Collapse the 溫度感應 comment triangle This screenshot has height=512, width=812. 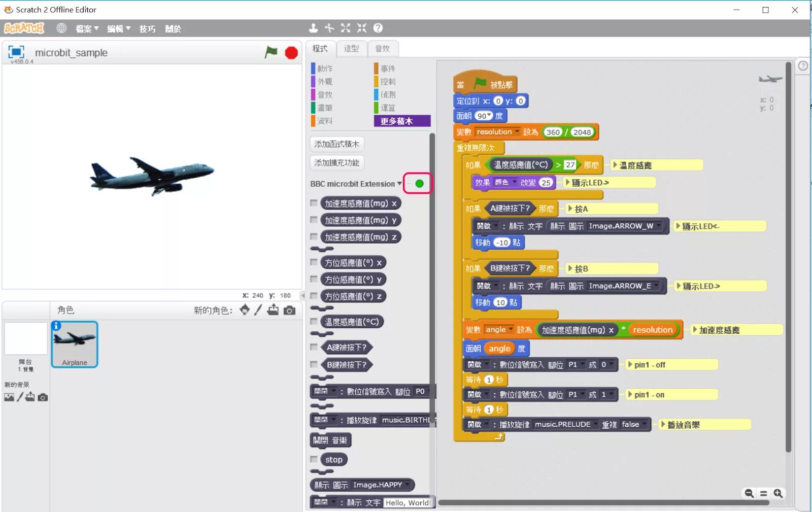click(x=615, y=165)
